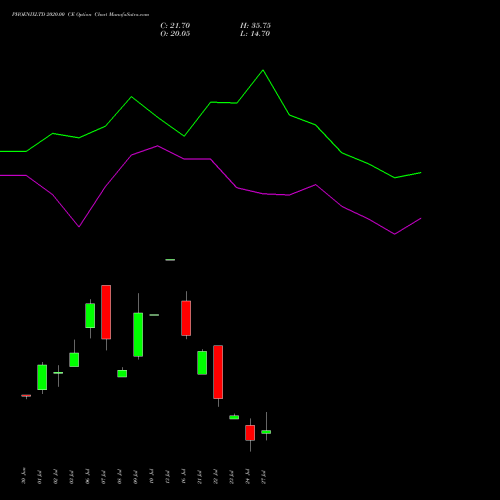Click the 01 Jul date label
Image resolution: width=500 pixels, height=500 pixels.
click(39, 477)
